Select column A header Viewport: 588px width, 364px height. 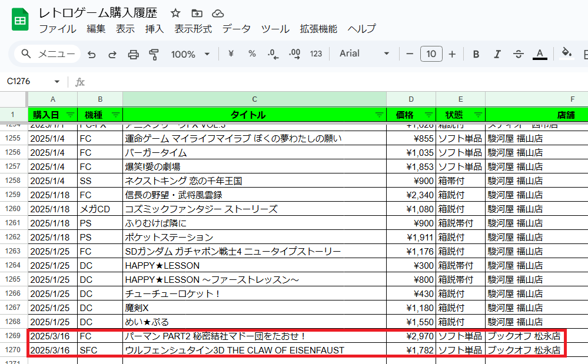[53, 99]
